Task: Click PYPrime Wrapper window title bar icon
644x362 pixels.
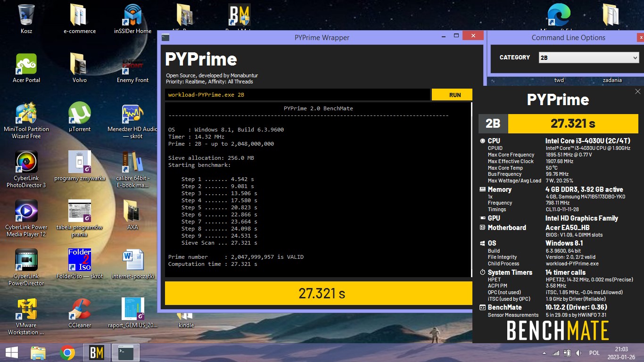Action: (x=165, y=38)
